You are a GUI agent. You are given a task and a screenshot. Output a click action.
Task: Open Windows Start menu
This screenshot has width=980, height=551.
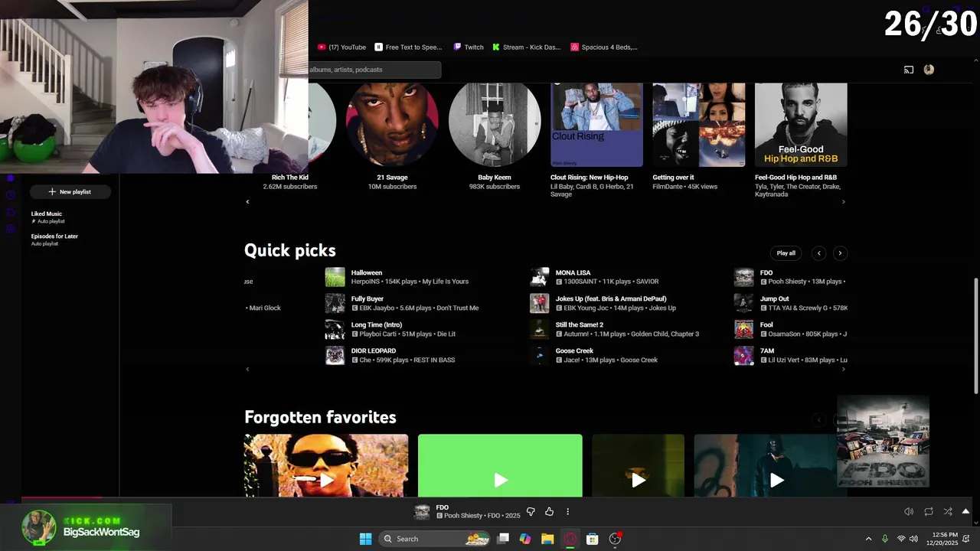[365, 539]
